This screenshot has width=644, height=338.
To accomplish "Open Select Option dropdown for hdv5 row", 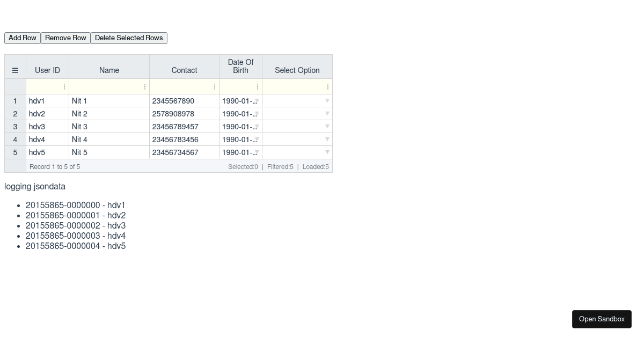I will click(x=327, y=152).
